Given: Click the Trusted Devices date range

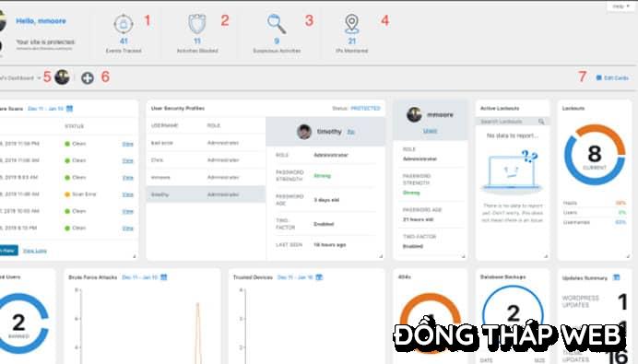Looking at the screenshot, I should [295, 277].
